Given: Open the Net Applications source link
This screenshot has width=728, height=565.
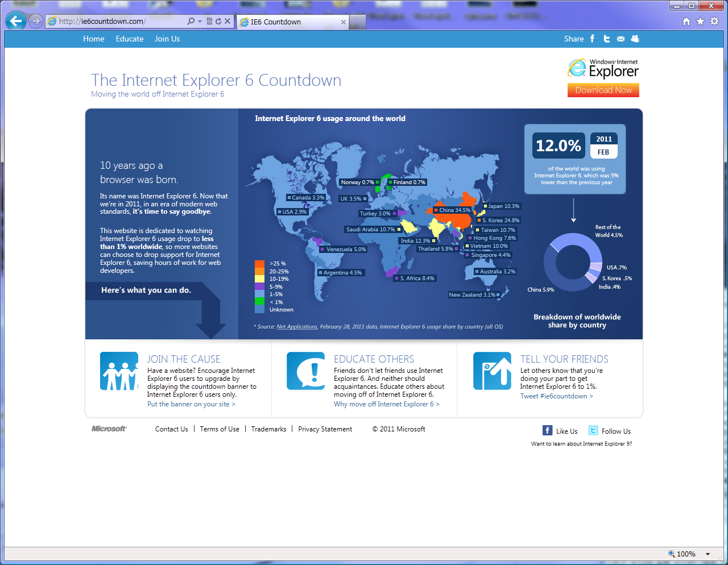Looking at the screenshot, I should [x=297, y=327].
